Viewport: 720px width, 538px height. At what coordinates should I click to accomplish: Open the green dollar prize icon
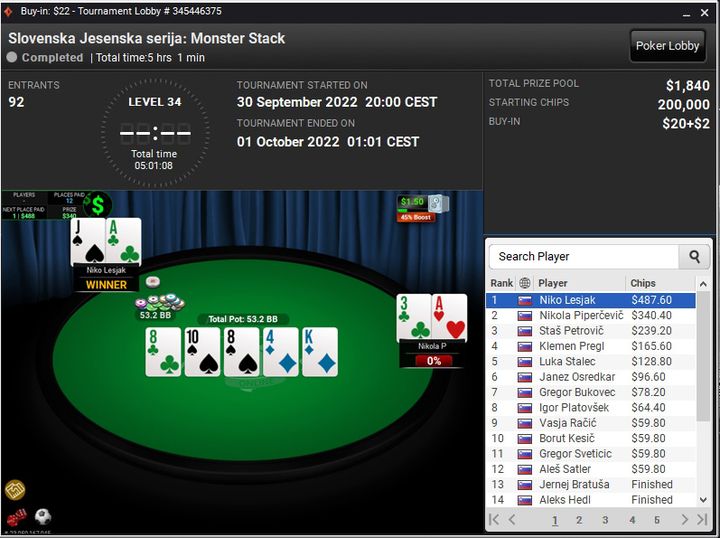[97, 205]
